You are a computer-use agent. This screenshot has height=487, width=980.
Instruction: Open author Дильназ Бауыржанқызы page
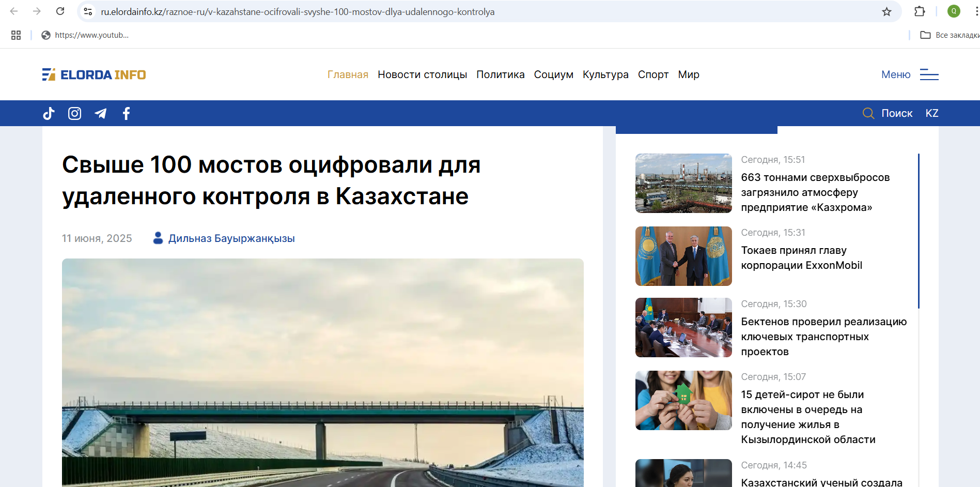coord(231,238)
